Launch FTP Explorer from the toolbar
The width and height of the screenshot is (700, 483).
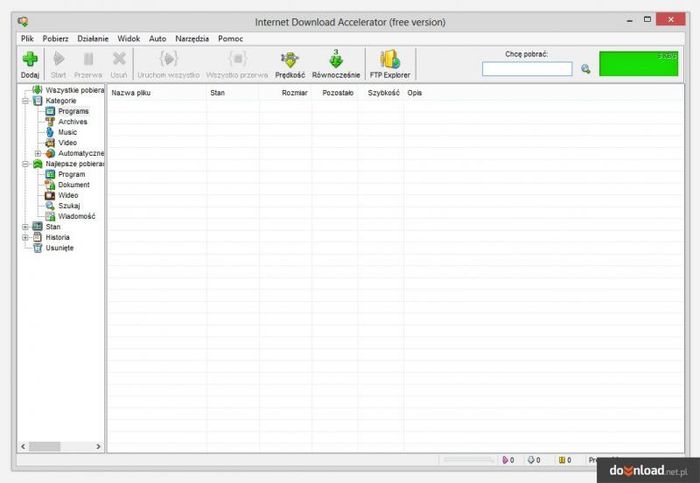coord(389,63)
